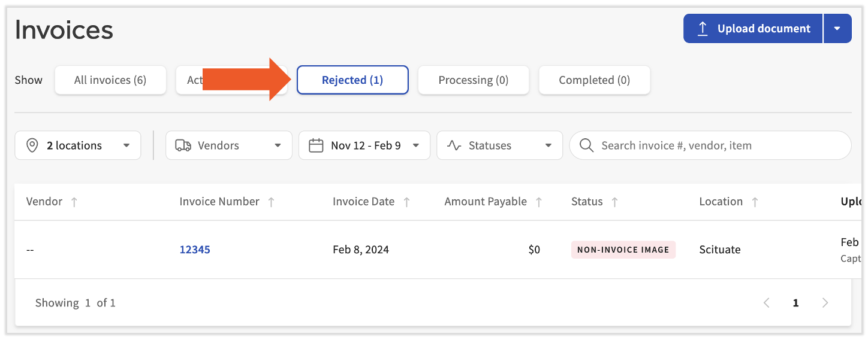Screen dimensions: 868x340
Task: Expand the Statuses filter dropdown
Action: pyautogui.click(x=499, y=145)
